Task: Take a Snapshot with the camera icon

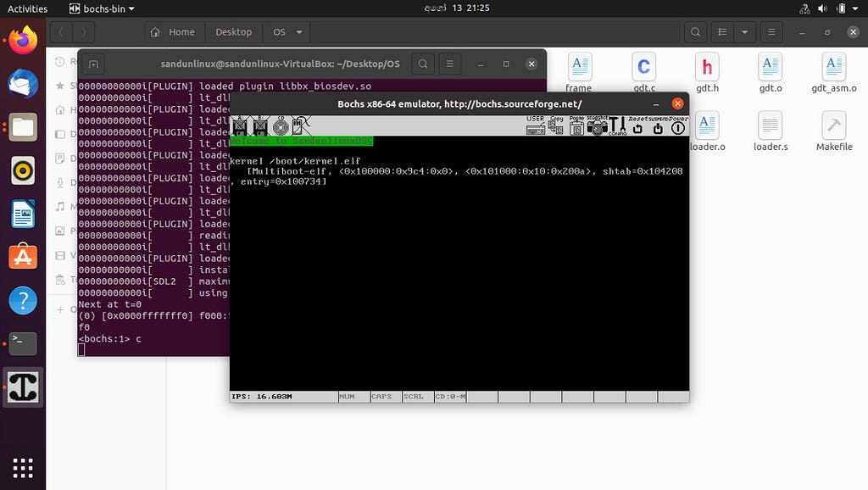Action: point(597,126)
